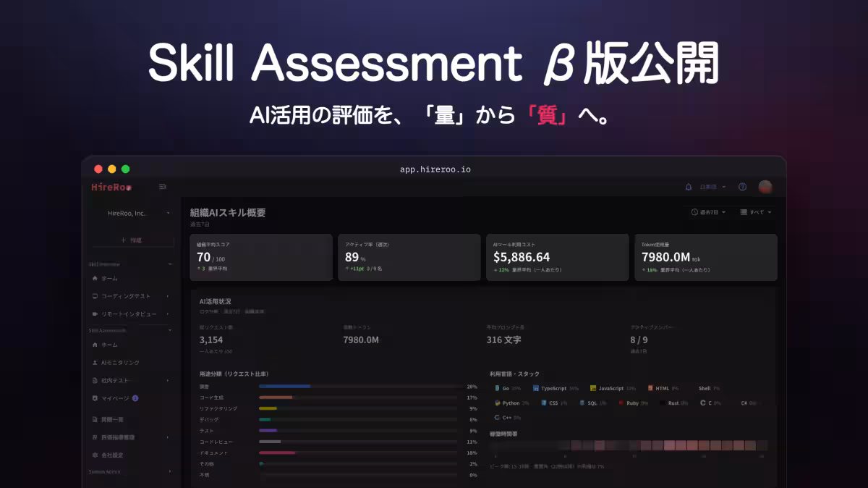This screenshot has width=868, height=488.
Task: Click the HTML language icon
Action: pyautogui.click(x=650, y=388)
